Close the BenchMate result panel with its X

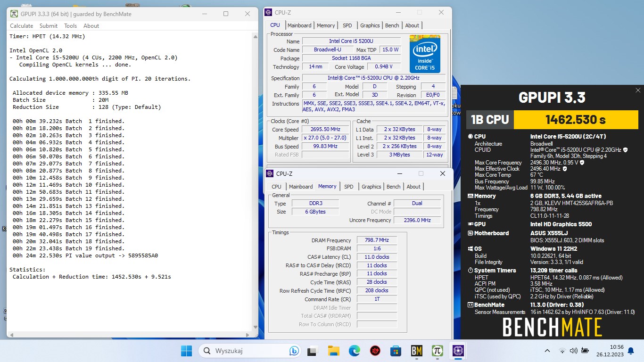tap(638, 90)
